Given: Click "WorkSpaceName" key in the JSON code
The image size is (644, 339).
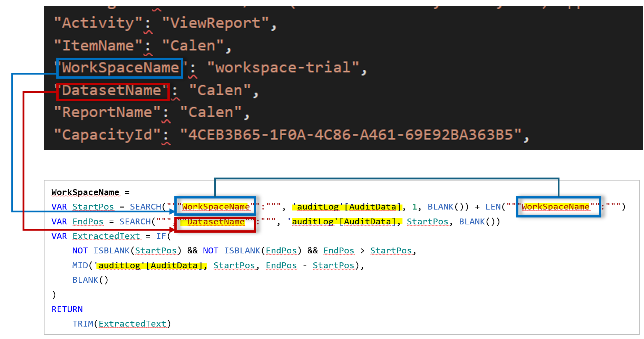Looking at the screenshot, I should click(120, 68).
